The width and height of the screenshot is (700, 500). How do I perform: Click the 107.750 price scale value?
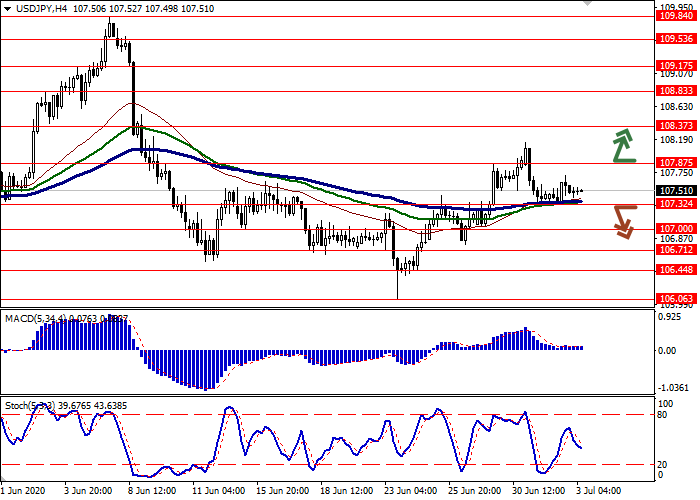tap(676, 173)
